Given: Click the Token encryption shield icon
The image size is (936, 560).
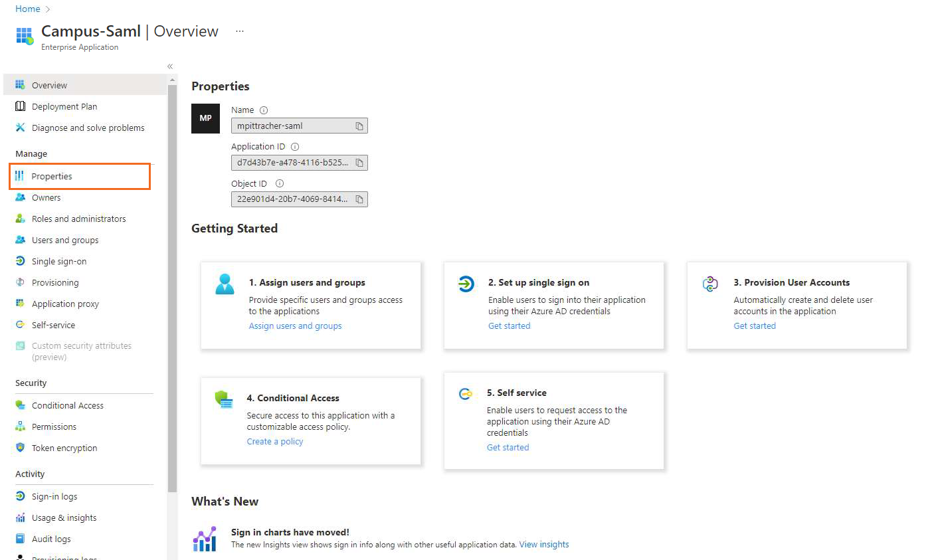Looking at the screenshot, I should (x=20, y=448).
